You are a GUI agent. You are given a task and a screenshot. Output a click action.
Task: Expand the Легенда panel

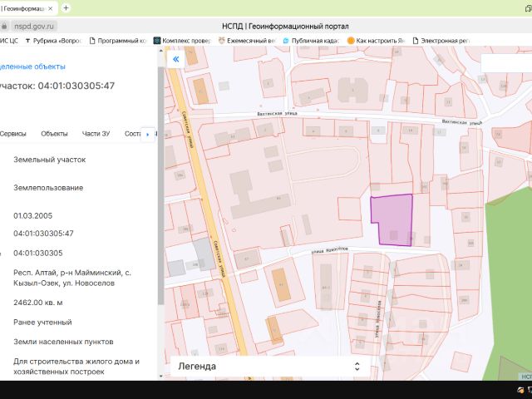[x=357, y=366]
